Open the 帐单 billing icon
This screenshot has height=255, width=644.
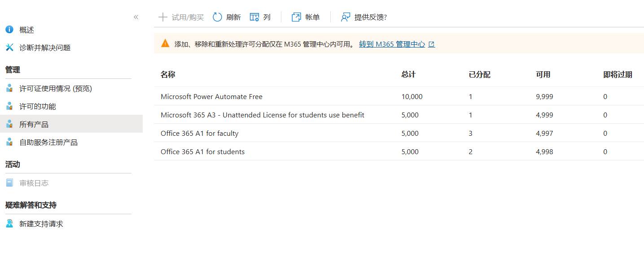point(296,17)
